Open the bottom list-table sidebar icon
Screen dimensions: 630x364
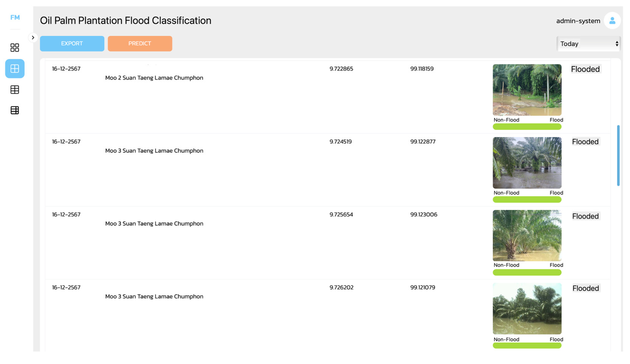(15, 110)
